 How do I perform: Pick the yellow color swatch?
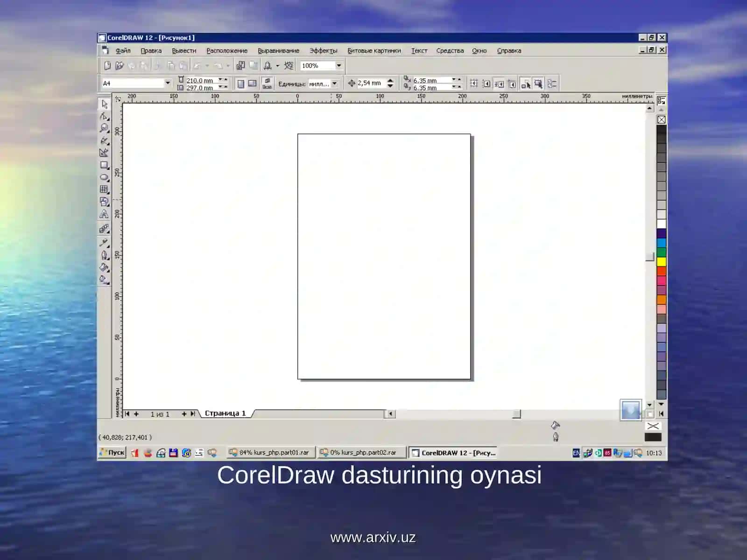tap(662, 261)
